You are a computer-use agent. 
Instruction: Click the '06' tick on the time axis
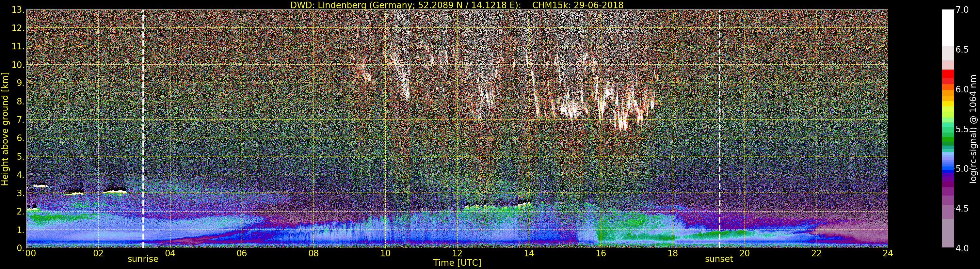[x=242, y=253]
